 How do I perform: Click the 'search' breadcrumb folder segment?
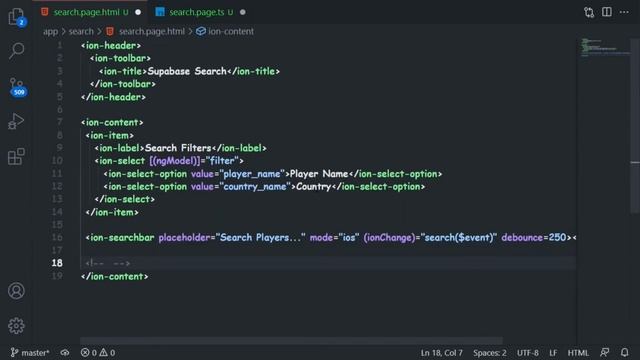[81, 31]
